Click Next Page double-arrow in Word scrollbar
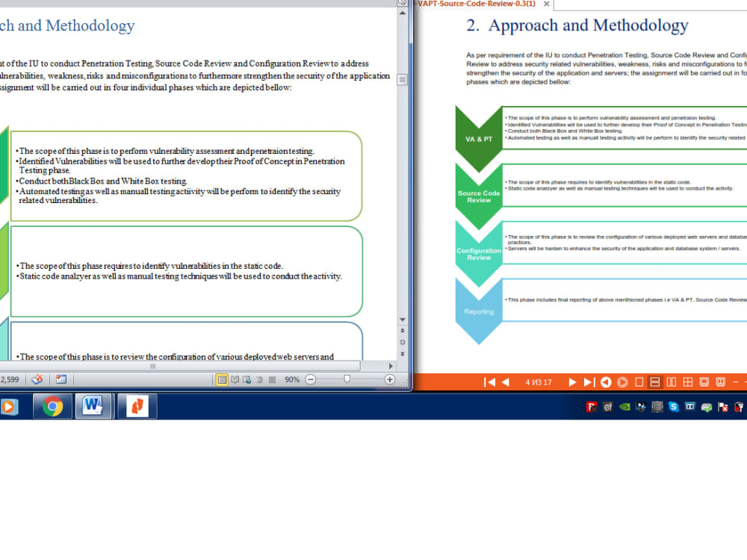Image resolution: width=747 pixels, height=560 pixels. (403, 354)
